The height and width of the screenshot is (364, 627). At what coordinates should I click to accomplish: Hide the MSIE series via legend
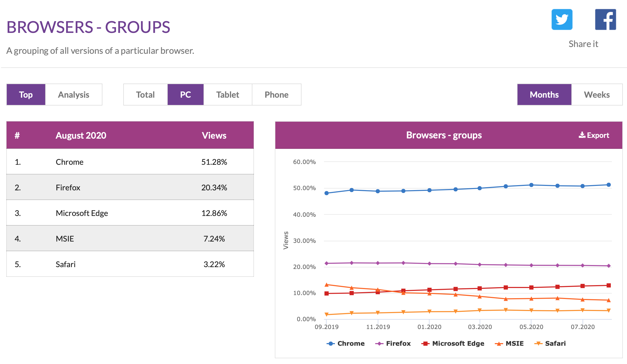point(509,343)
